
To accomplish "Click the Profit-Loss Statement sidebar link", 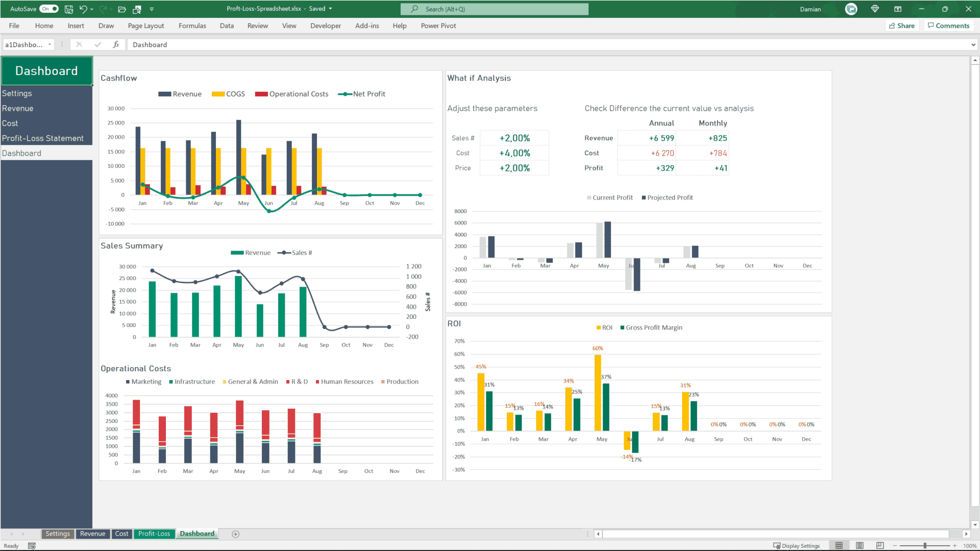I will pyautogui.click(x=42, y=138).
